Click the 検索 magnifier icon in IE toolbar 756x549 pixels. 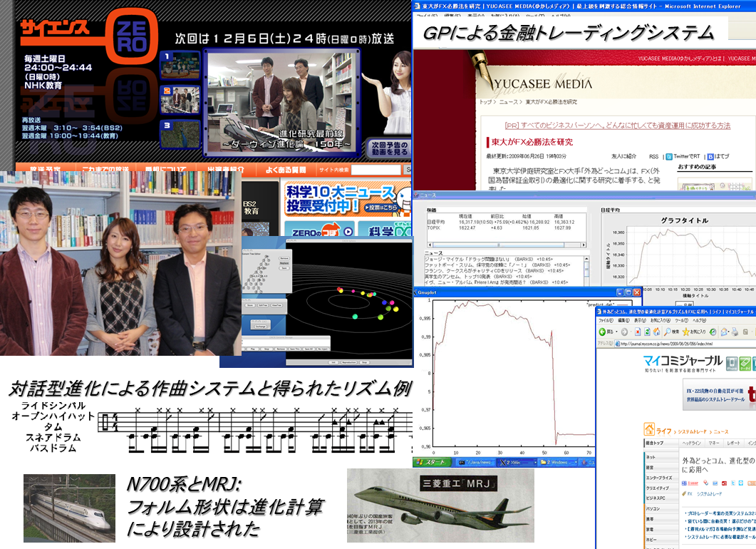click(668, 332)
